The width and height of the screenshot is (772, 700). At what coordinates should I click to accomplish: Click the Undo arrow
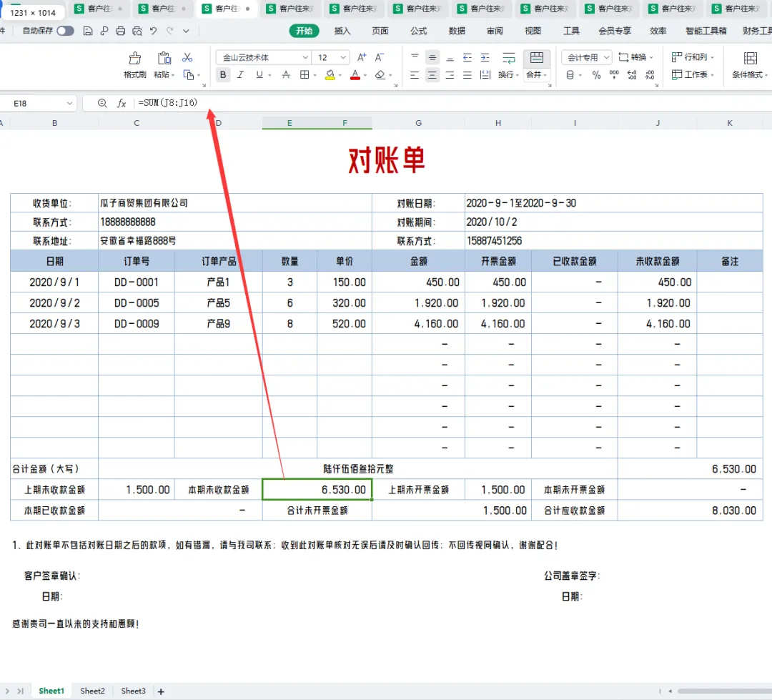[154, 31]
